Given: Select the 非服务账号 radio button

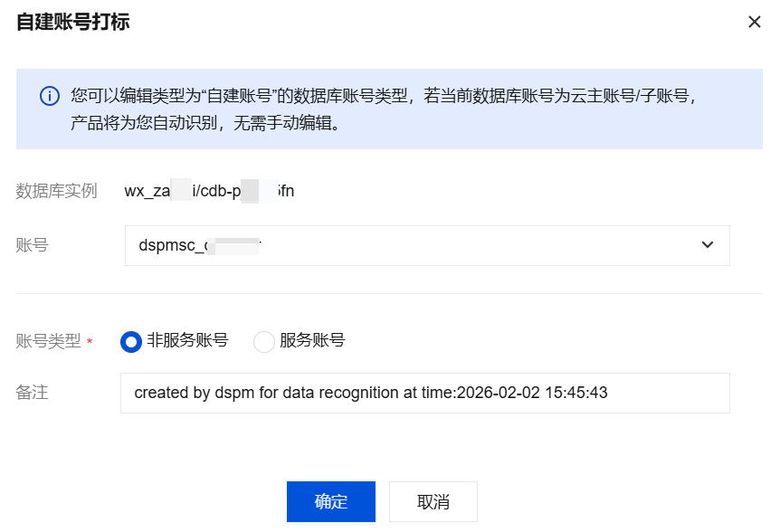Looking at the screenshot, I should (131, 341).
